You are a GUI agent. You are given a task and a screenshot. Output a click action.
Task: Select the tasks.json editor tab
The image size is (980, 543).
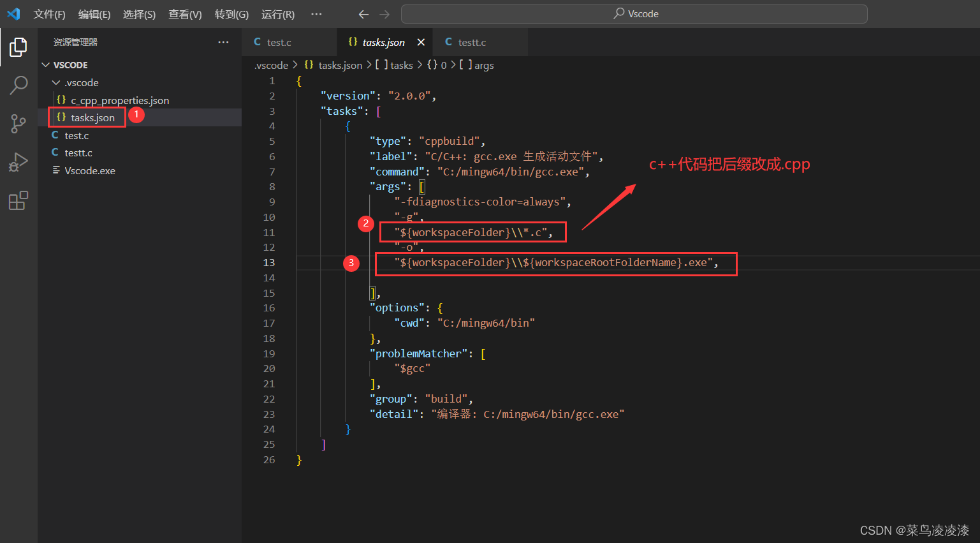pos(384,42)
